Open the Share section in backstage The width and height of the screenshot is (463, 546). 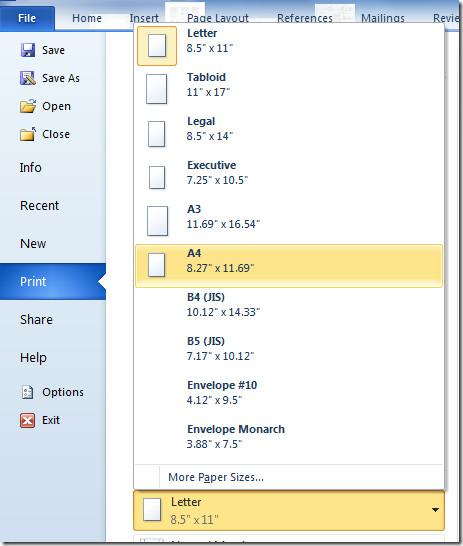click(x=36, y=319)
